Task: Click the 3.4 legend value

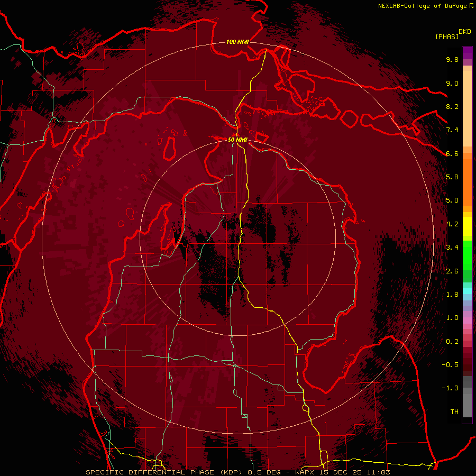Action: pyautogui.click(x=452, y=248)
